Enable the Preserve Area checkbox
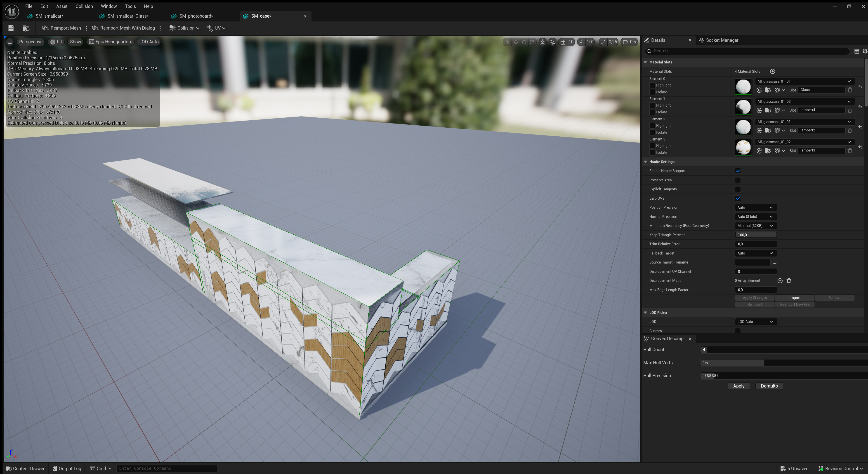 pyautogui.click(x=738, y=180)
